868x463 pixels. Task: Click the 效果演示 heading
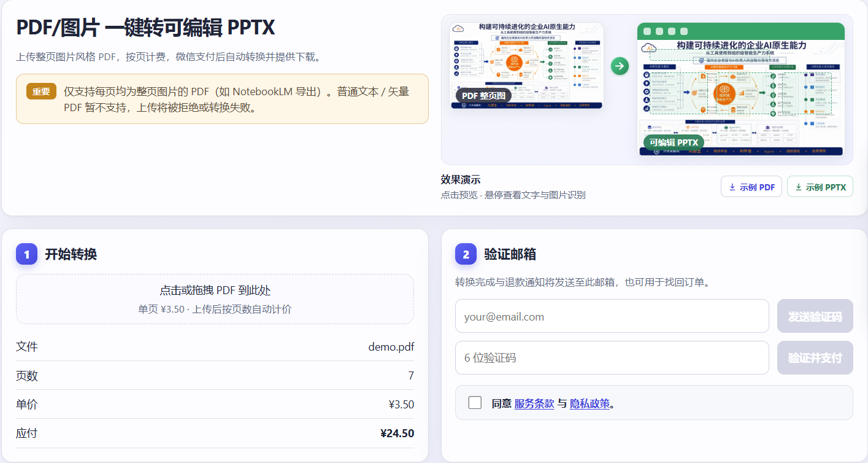[461, 180]
